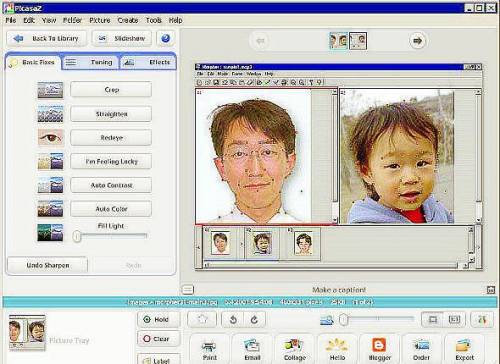500x364 pixels.
Task: Click the Auto Contrast button
Action: [x=111, y=185]
